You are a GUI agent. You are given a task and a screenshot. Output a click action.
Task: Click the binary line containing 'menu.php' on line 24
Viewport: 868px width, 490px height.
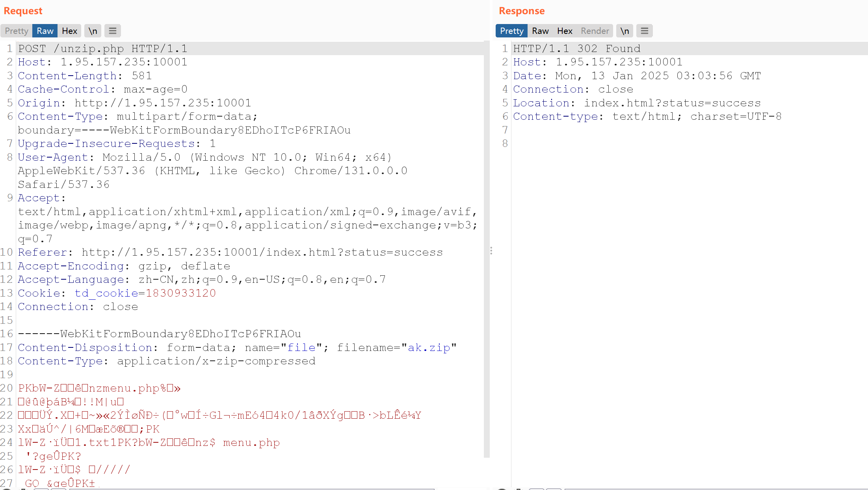click(x=149, y=443)
